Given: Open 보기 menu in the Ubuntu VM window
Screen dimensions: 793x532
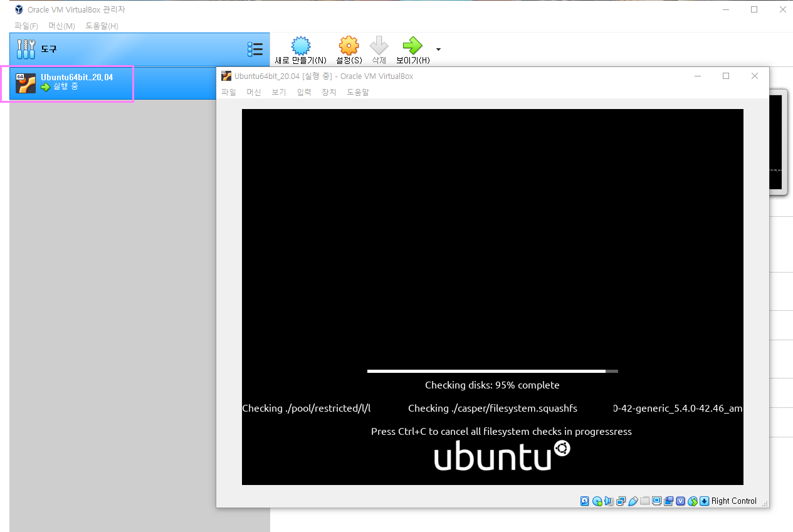Looking at the screenshot, I should [279, 92].
